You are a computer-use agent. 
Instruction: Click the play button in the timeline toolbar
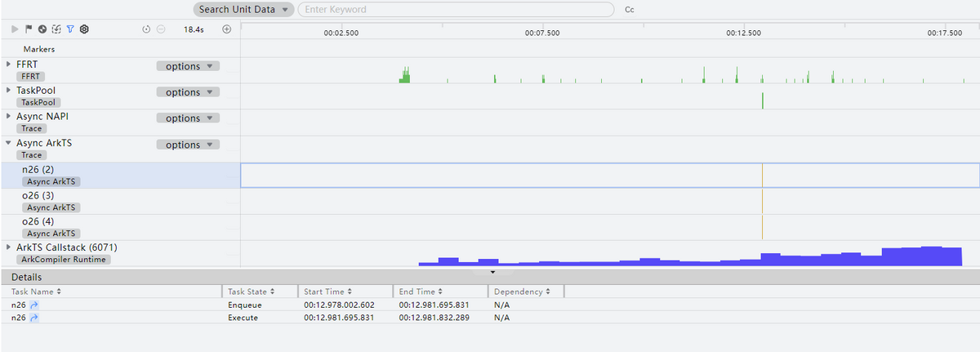pos(15,29)
